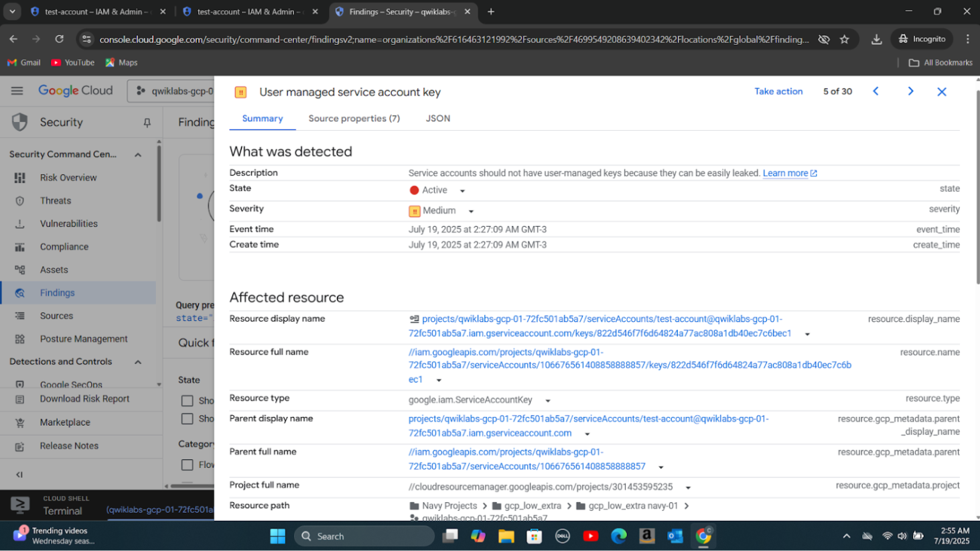Image resolution: width=980 pixels, height=551 pixels.
Task: Close the finding details panel
Action: click(x=941, y=92)
